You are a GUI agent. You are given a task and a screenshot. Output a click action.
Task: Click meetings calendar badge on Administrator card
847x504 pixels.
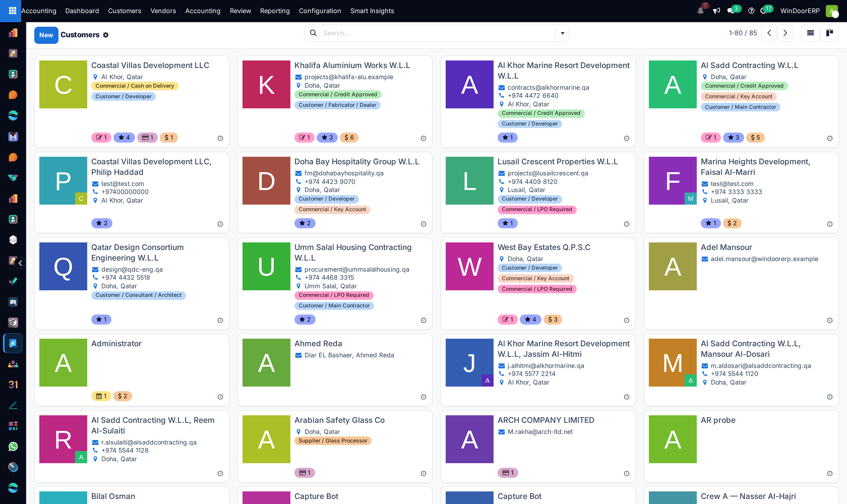coord(101,396)
